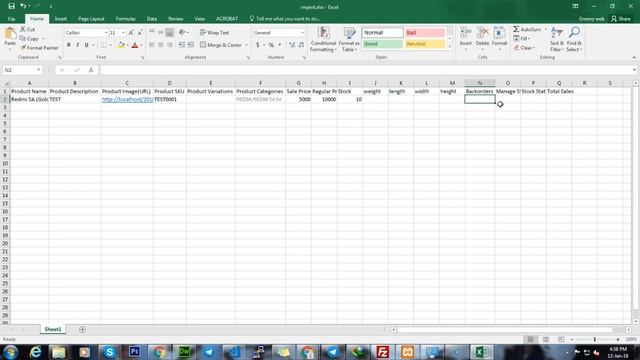
Task: Open the localhost hyperlink in cell C2
Action: (127, 99)
